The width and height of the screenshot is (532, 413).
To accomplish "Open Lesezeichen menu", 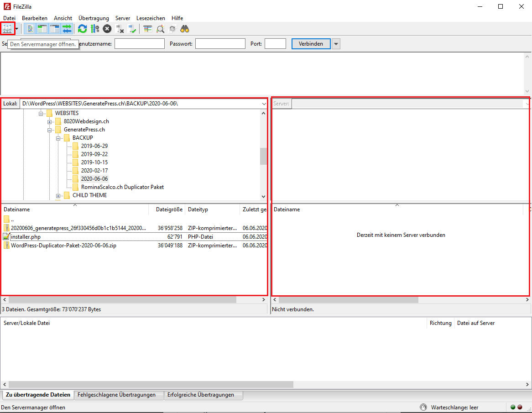I will click(x=151, y=18).
